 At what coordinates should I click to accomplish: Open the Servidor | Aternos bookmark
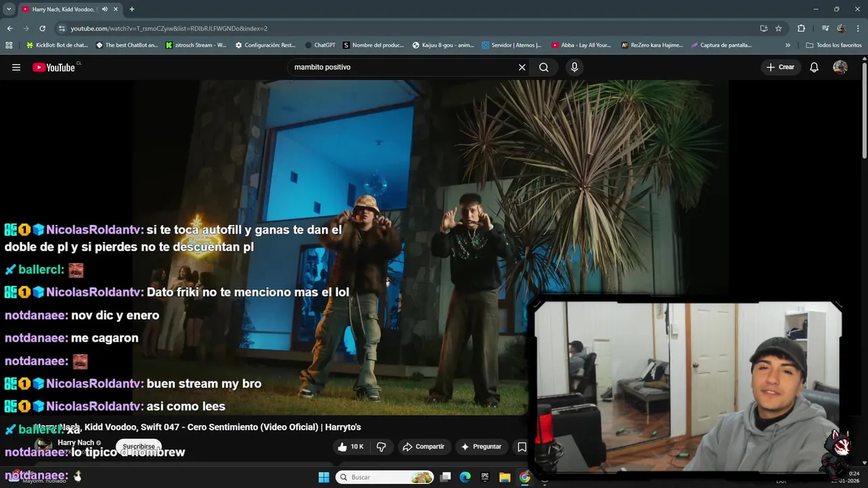tap(512, 45)
